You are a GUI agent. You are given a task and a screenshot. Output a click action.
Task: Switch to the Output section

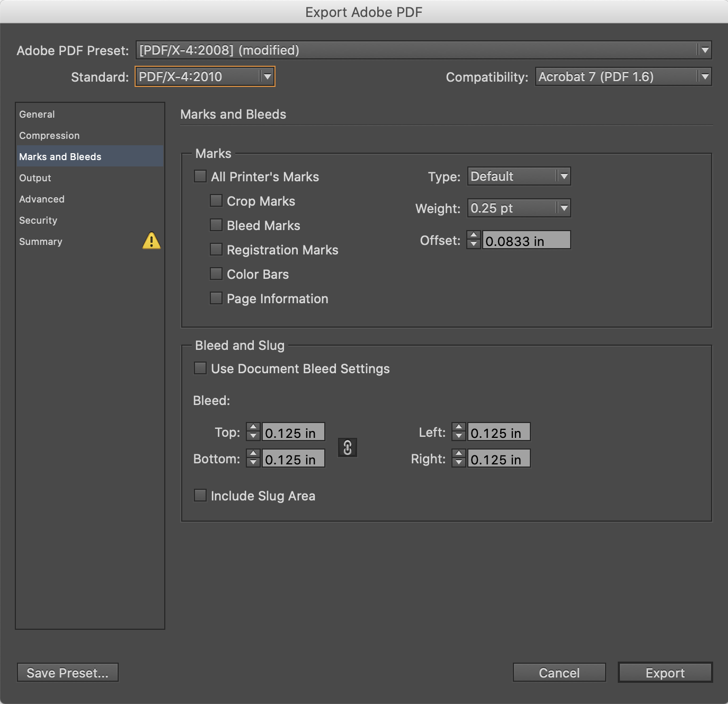(x=90, y=178)
